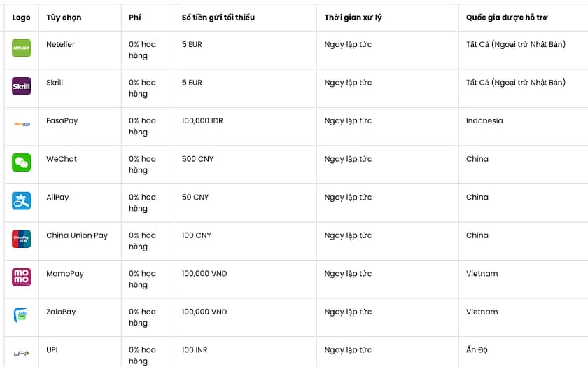Click the Số tiền gửi tối thiểu header
588x367 pixels.
click(218, 18)
